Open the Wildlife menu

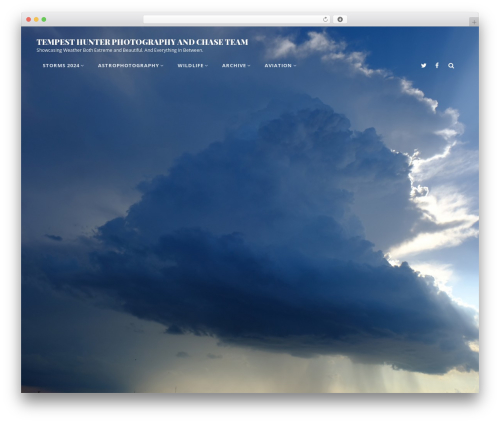tap(190, 66)
